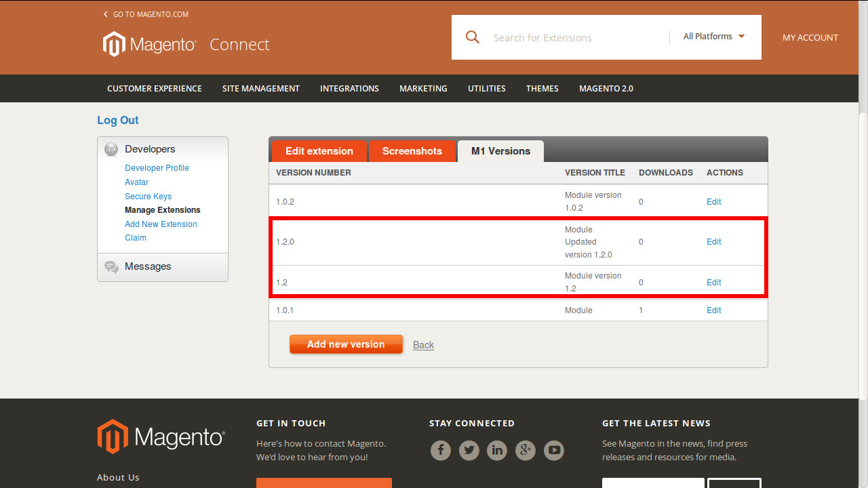Click the Developers gear avatar icon
The image size is (868, 488).
tap(111, 149)
